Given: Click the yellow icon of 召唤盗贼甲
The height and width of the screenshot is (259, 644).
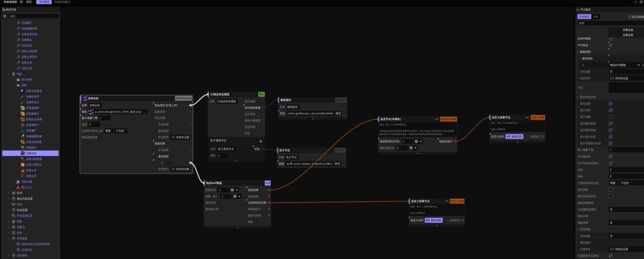Looking at the screenshot, I should click(23, 108).
